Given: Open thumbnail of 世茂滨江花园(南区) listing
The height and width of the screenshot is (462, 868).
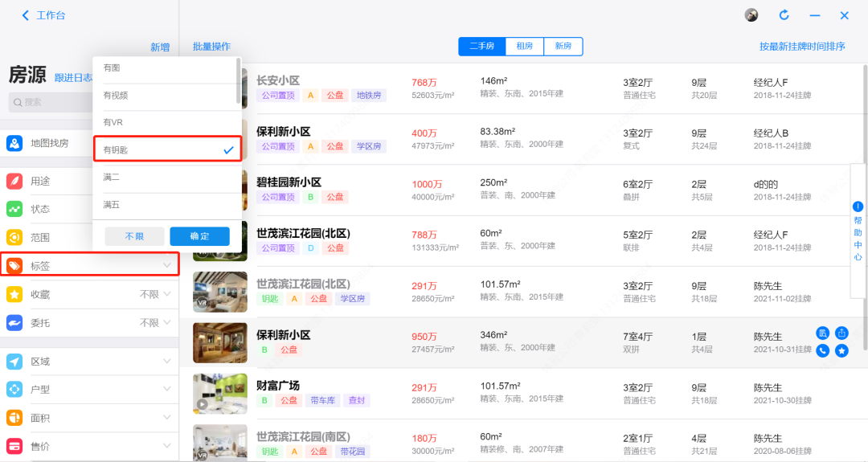Looking at the screenshot, I should (x=220, y=443).
